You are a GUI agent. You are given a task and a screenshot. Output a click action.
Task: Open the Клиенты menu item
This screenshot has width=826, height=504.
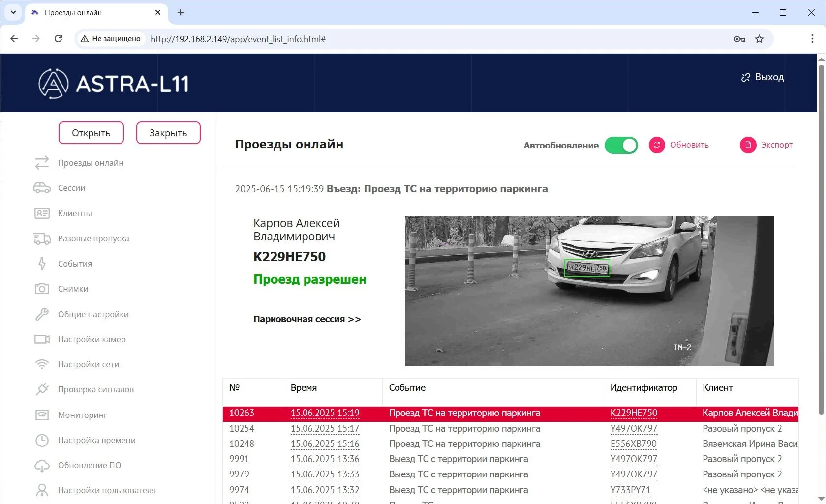click(x=75, y=213)
